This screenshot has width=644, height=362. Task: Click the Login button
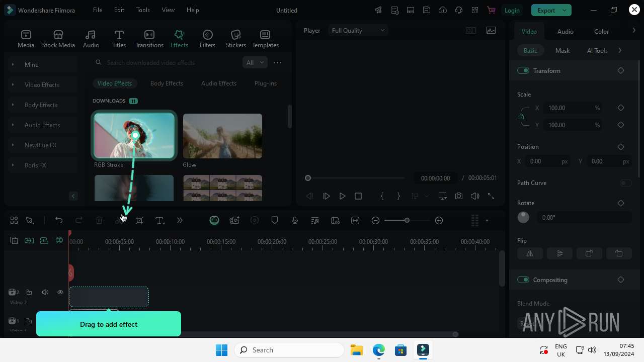pos(512,10)
